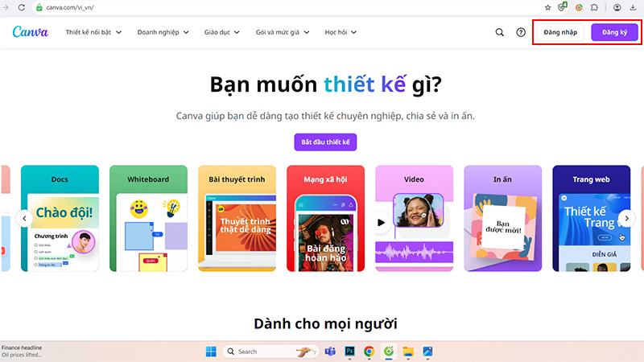Click the browser address bar URL

pyautogui.click(x=70, y=7)
